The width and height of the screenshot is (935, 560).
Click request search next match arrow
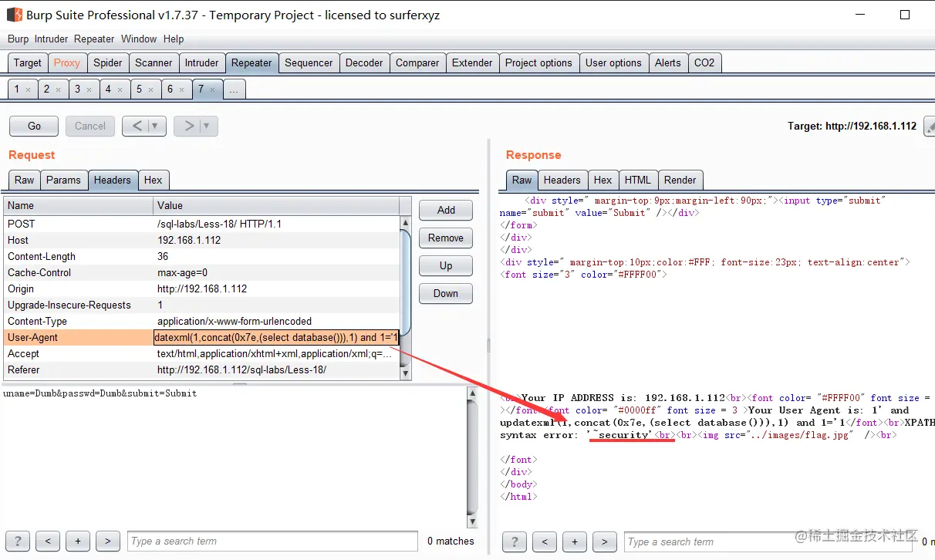108,541
